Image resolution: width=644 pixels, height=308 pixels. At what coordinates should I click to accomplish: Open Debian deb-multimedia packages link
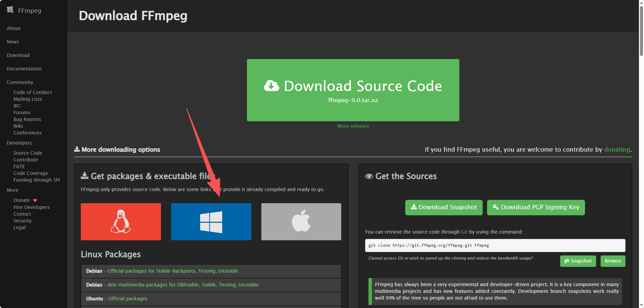(183, 285)
